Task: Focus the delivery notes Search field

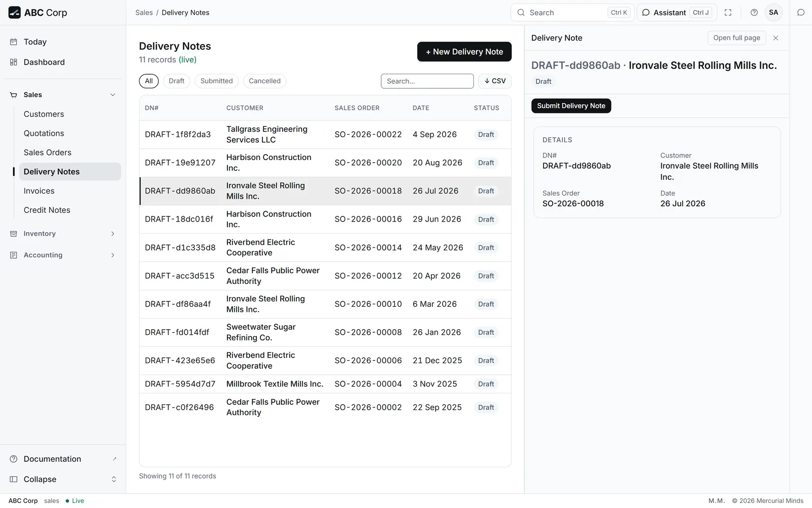Action: click(427, 81)
